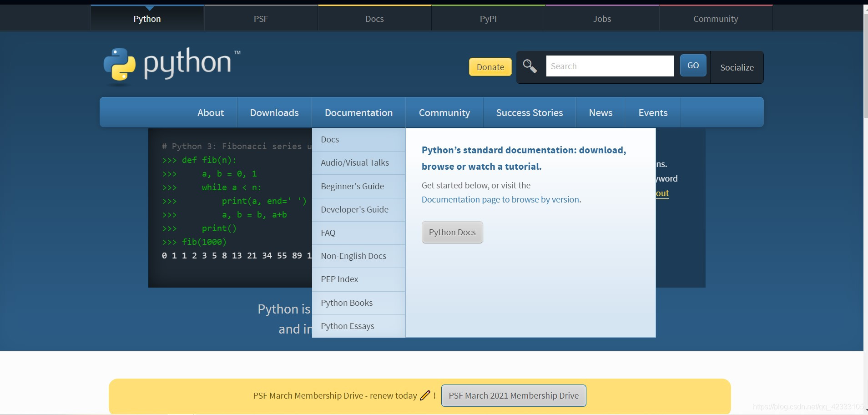Viewport: 868px width, 415px height.
Task: Open the Python tab in top bar
Action: 147,19
